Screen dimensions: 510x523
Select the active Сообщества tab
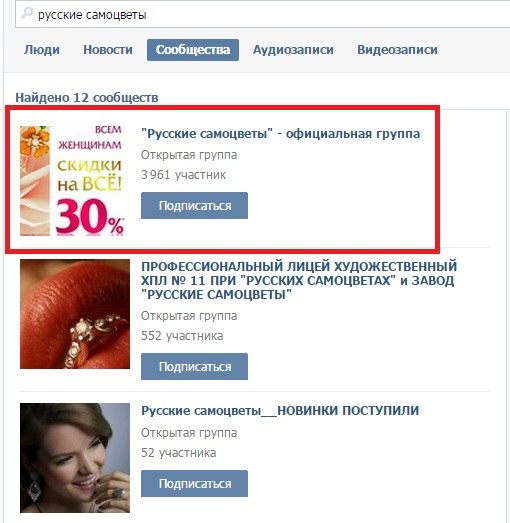pyautogui.click(x=193, y=50)
